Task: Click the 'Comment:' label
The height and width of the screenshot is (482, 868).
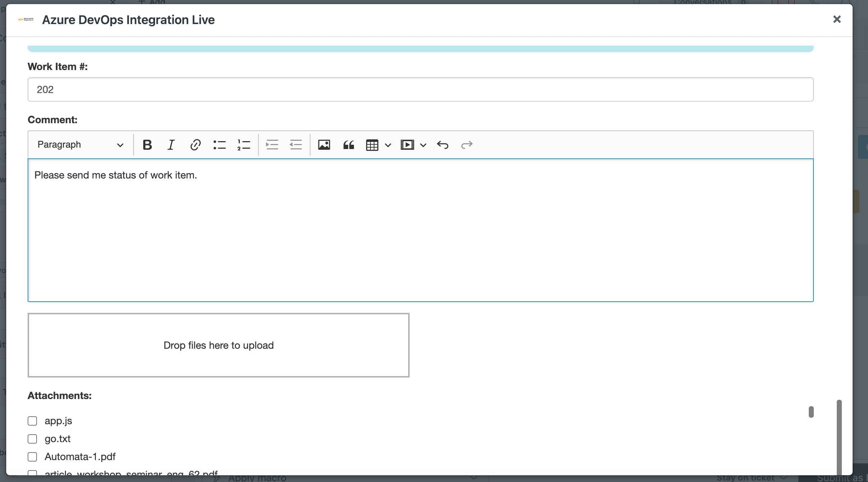Action: pos(52,120)
